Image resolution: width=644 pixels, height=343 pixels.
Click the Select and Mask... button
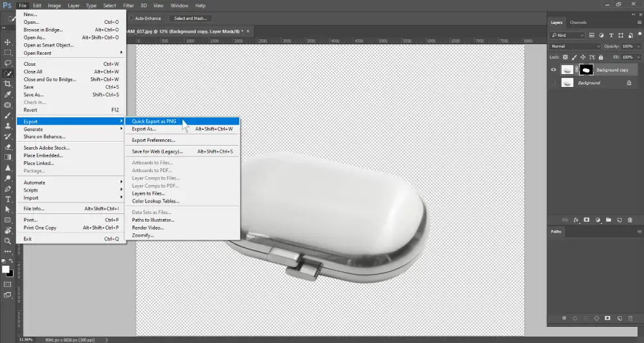[x=190, y=19]
